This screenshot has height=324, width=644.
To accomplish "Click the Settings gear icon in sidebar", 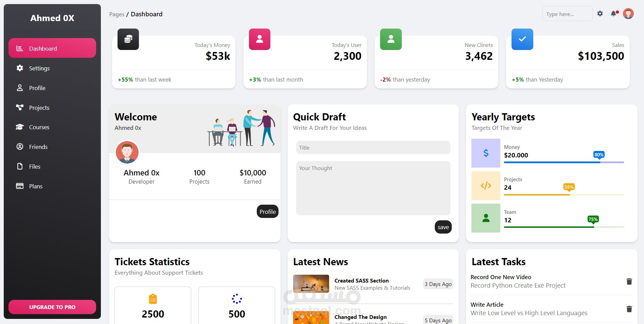I will (20, 68).
